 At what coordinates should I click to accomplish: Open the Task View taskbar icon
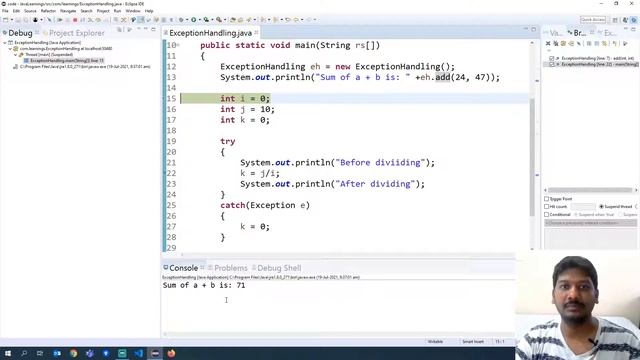[x=40, y=353]
